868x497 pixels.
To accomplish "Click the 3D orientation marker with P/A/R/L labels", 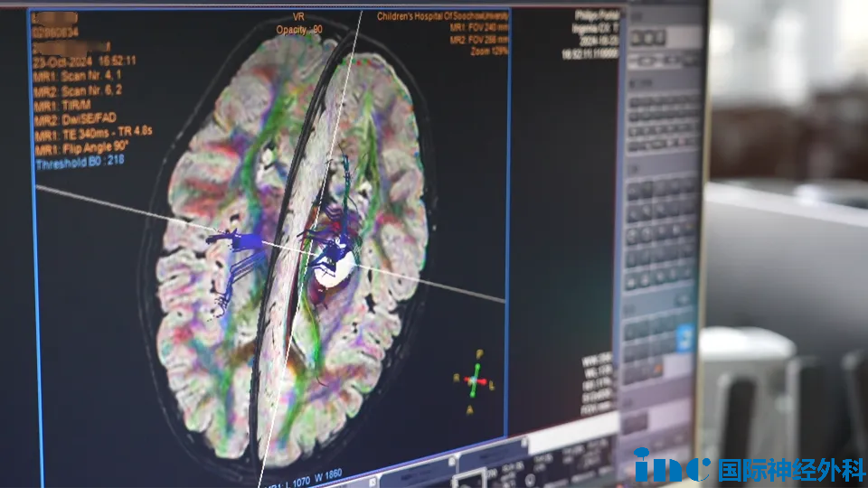I will (475, 380).
